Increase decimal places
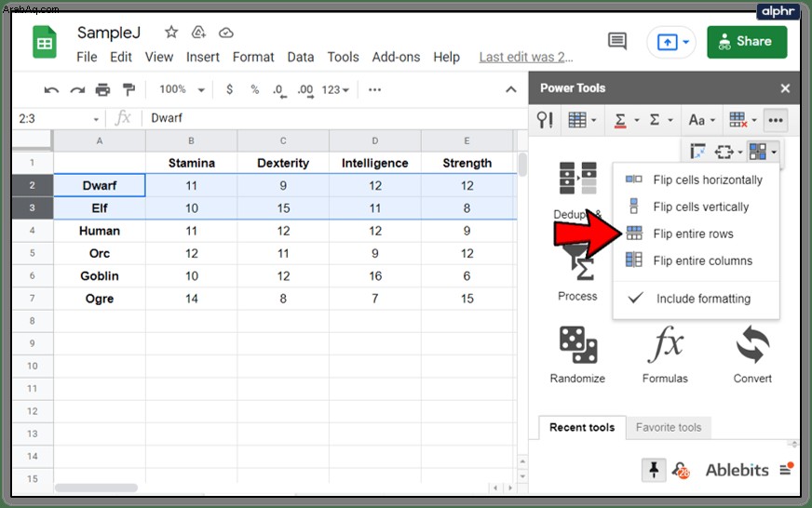Viewport: 812px width, 508px height. click(305, 90)
